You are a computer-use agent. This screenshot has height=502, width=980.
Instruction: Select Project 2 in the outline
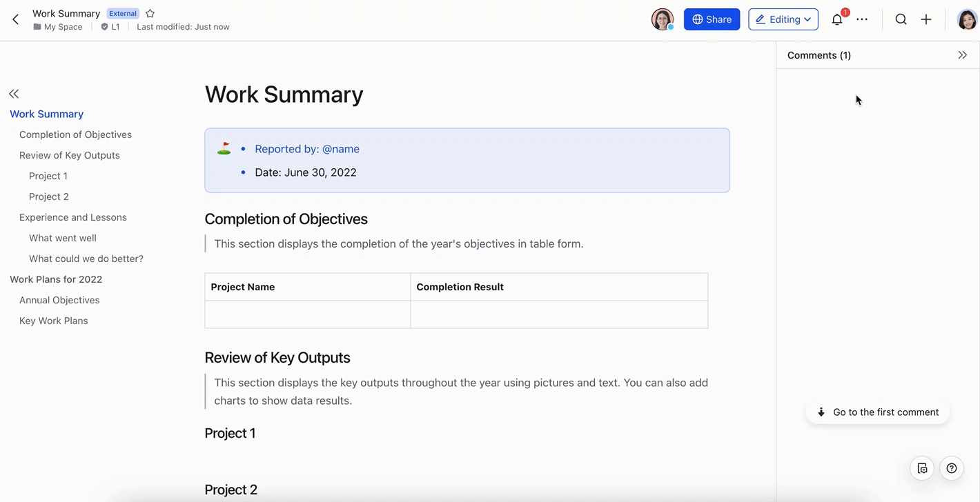coord(48,197)
